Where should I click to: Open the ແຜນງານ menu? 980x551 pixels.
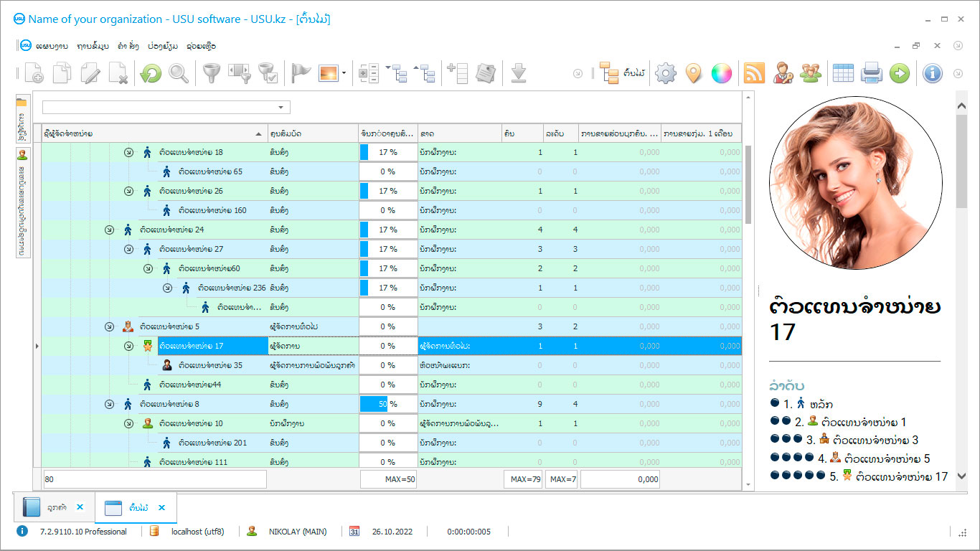[52, 46]
